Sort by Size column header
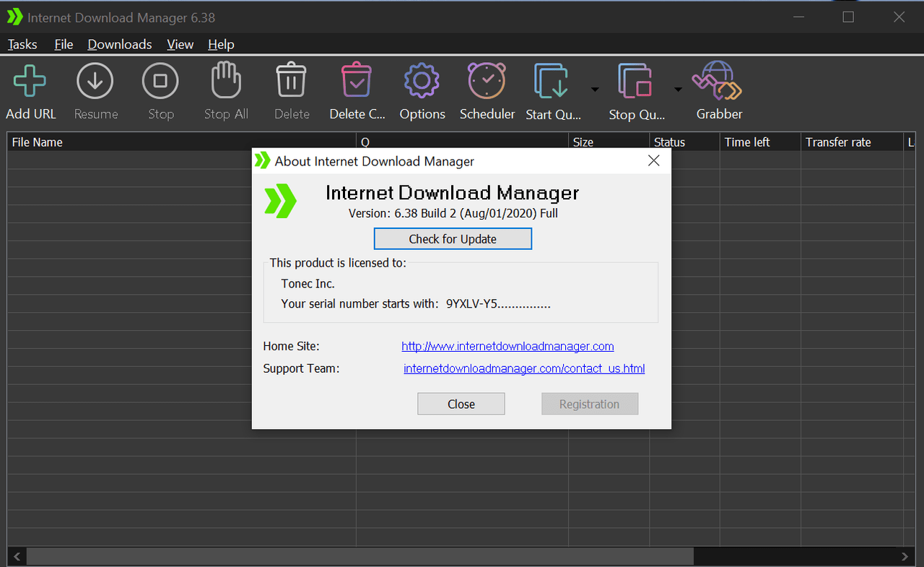Screen dimensions: 924x567 609,142
